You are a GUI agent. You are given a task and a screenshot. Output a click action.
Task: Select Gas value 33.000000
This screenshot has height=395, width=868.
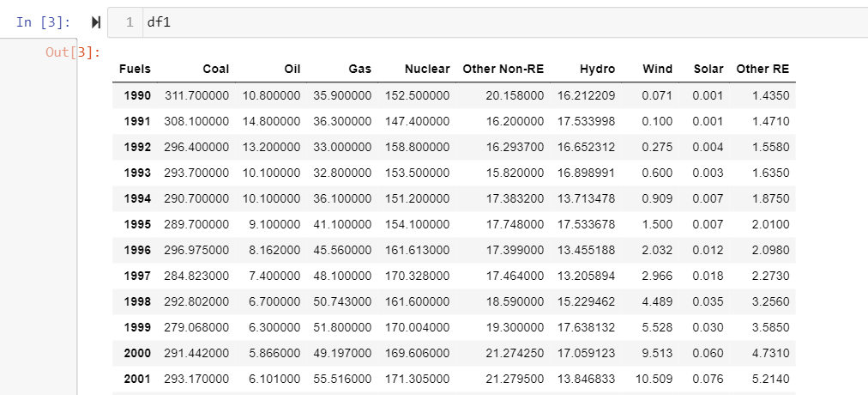click(342, 147)
